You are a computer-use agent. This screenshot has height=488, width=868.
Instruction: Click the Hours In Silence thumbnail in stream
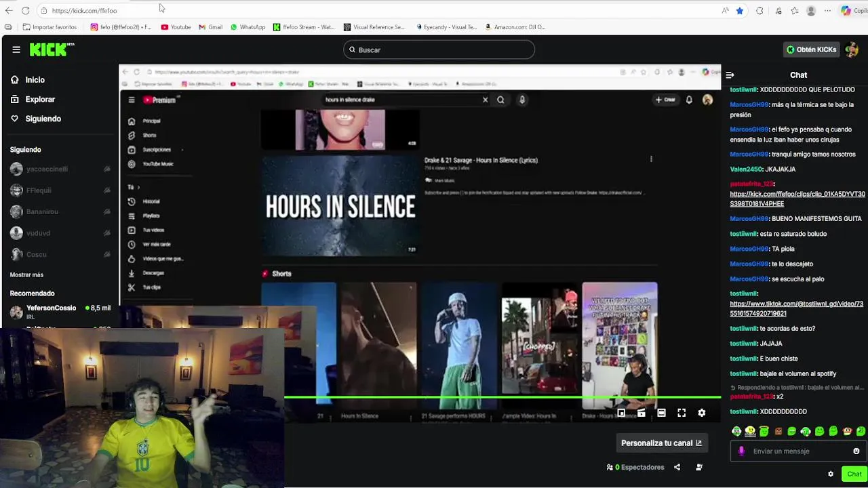tap(340, 205)
